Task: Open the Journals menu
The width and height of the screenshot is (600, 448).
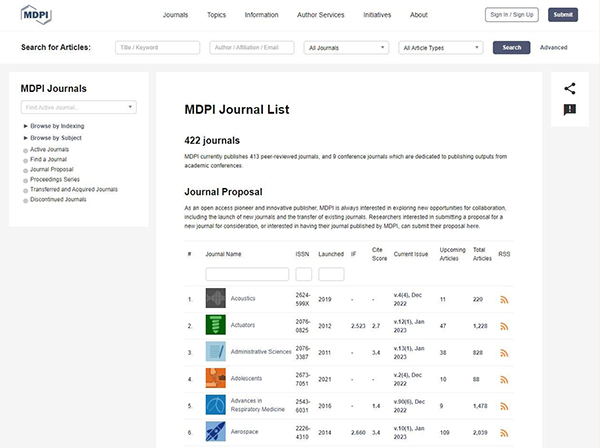Action: 175,15
